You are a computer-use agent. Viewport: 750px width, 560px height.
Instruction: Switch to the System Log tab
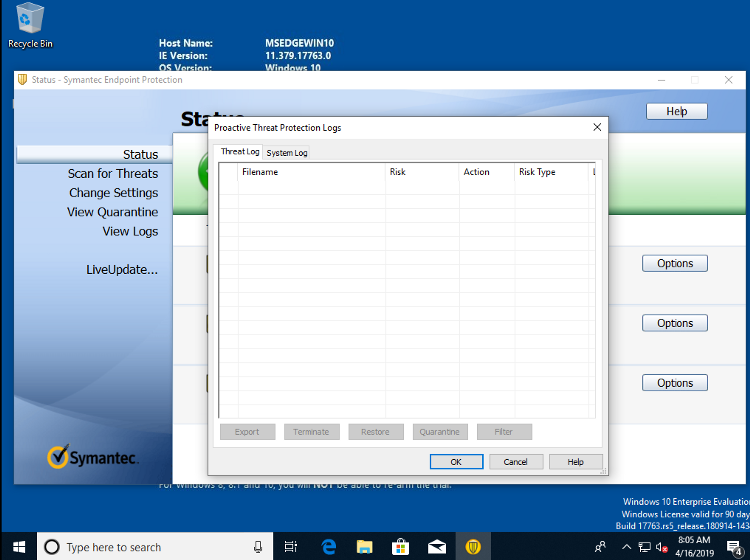click(x=287, y=153)
